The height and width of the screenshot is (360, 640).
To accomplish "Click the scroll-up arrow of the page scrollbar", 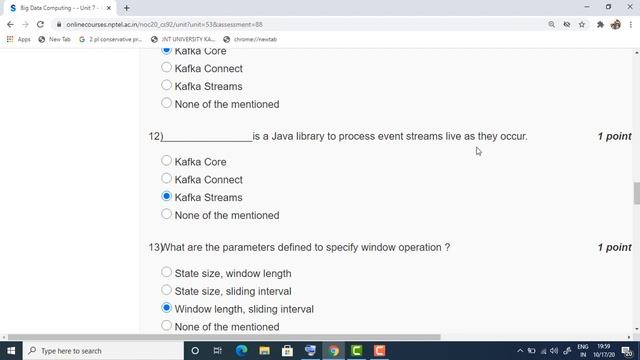I will pos(636,53).
